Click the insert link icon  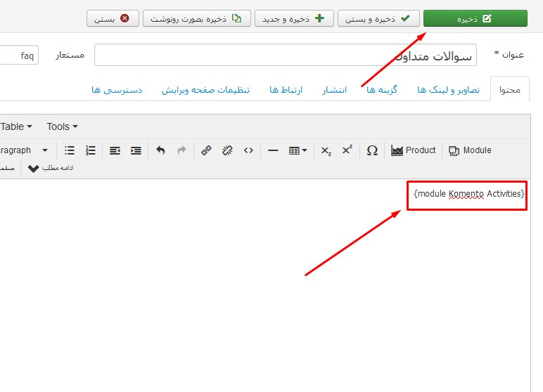coord(206,150)
